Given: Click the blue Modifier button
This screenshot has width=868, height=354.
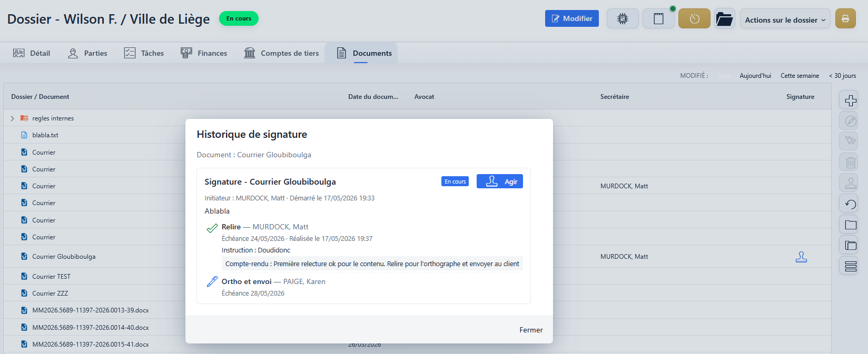Looking at the screenshot, I should coord(572,18).
